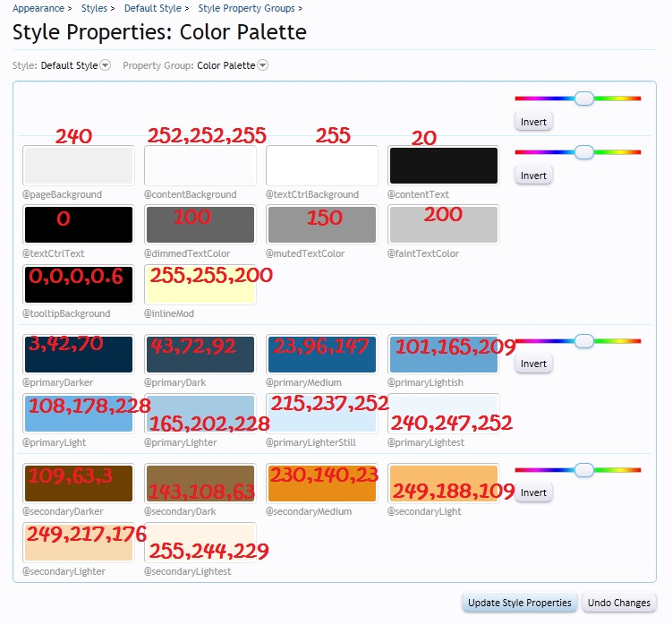This screenshot has height=625, width=672.
Task: Select the @secondaryMedium orange swatch
Action: point(322,484)
